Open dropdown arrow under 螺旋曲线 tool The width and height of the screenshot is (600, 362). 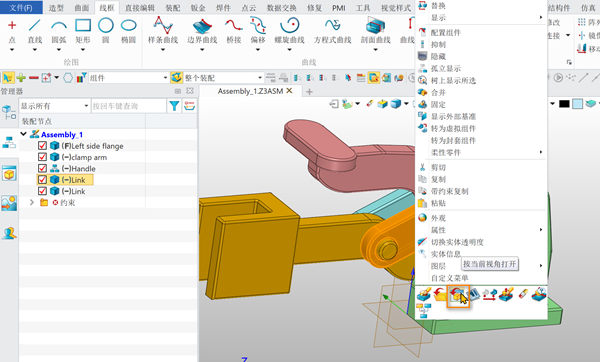tap(289, 50)
